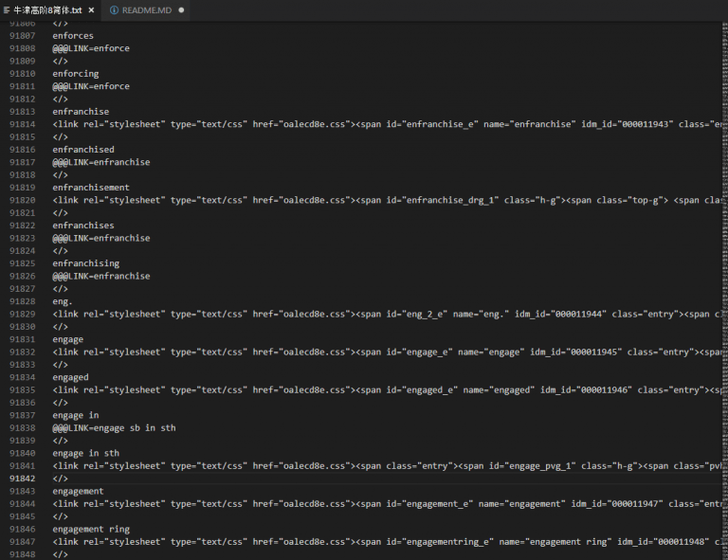This screenshot has height=560, width=728.
Task: Place cursor on 'enforces' headword line
Action: pyautogui.click(x=73, y=36)
